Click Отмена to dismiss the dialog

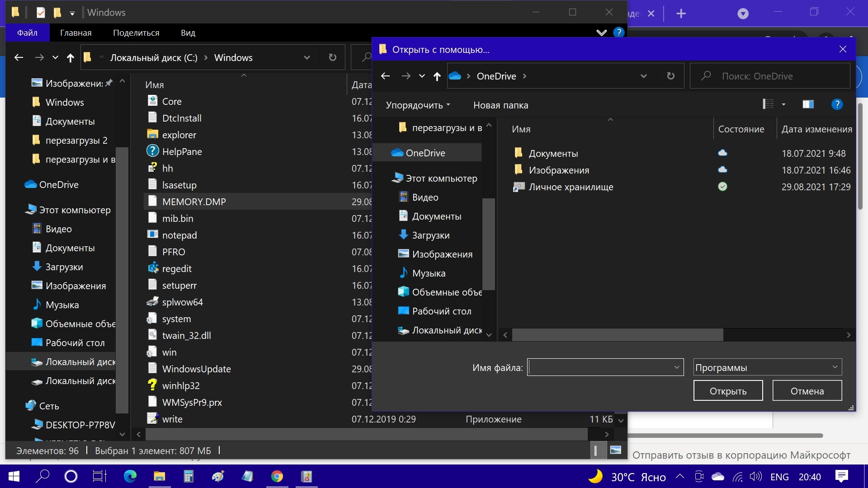coord(807,390)
